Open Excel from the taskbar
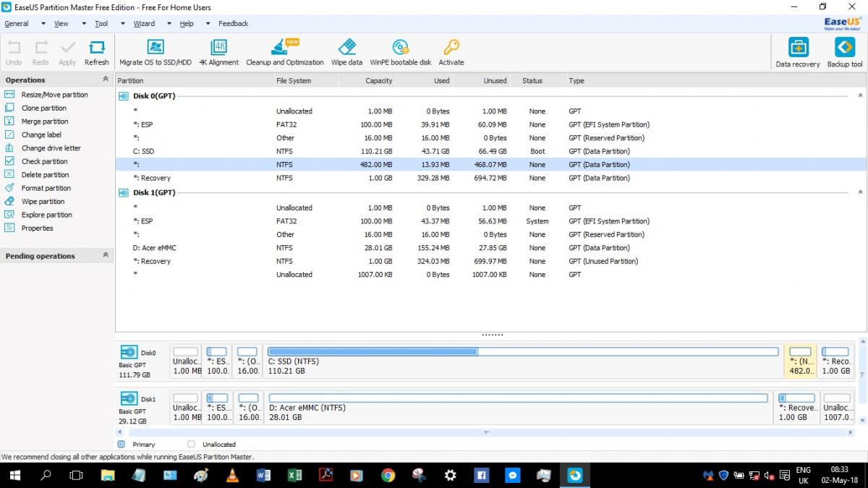Viewport: 868px width, 488px height. (x=294, y=475)
